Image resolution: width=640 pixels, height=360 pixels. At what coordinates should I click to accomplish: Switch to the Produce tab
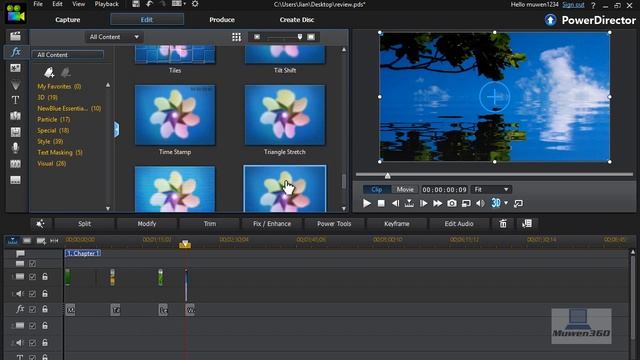click(222, 20)
